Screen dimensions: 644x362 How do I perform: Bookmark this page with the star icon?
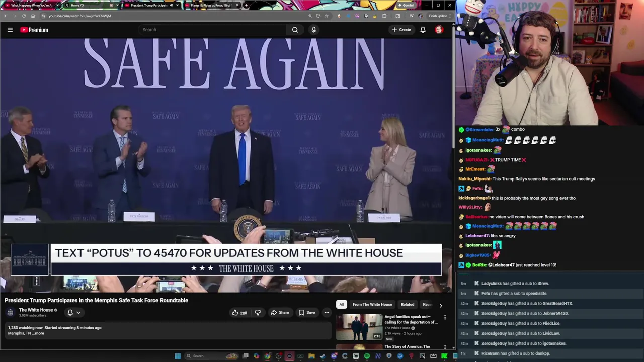click(327, 16)
